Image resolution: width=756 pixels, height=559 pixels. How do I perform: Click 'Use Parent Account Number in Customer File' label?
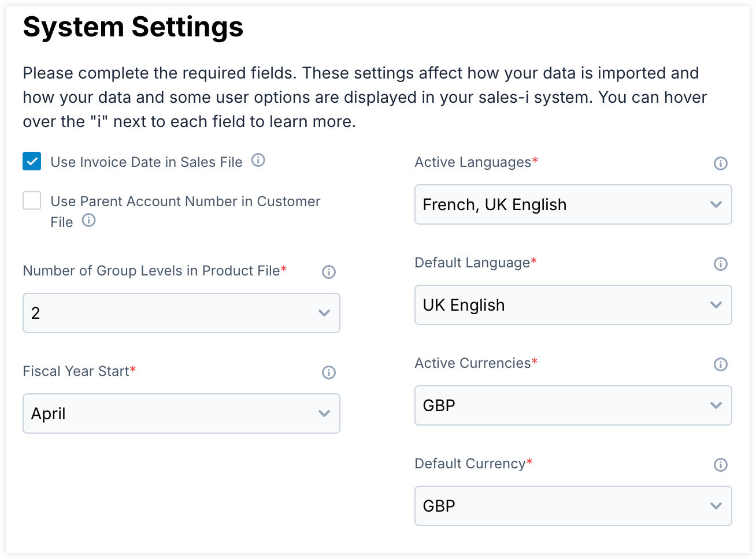(185, 202)
